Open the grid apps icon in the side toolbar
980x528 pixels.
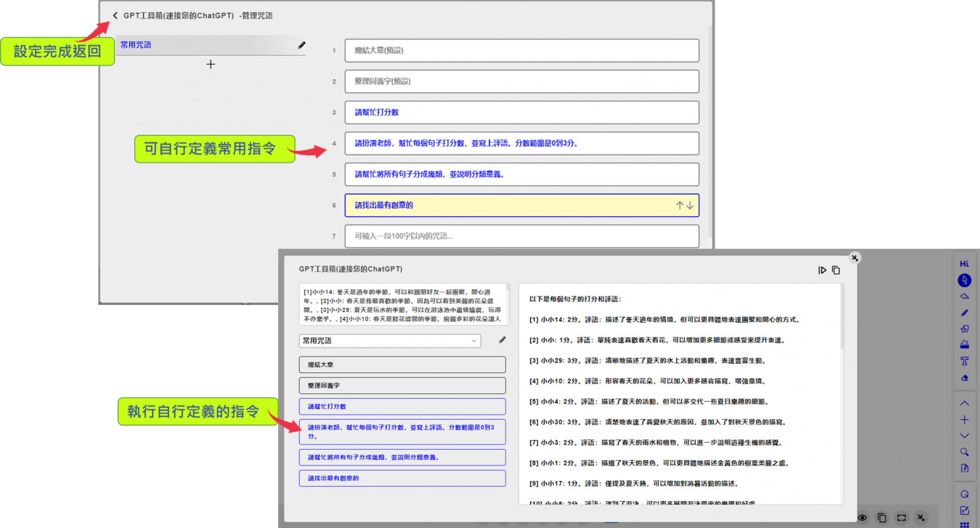[965, 525]
